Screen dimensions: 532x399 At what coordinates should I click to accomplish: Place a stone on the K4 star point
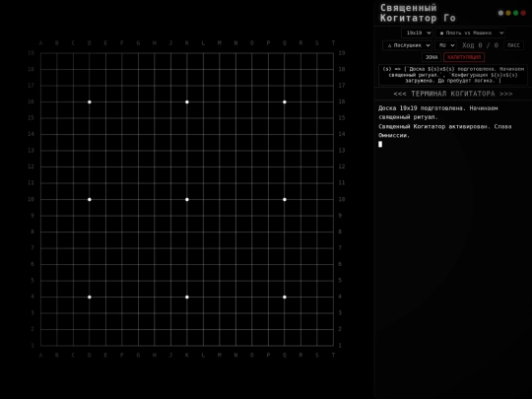(187, 297)
